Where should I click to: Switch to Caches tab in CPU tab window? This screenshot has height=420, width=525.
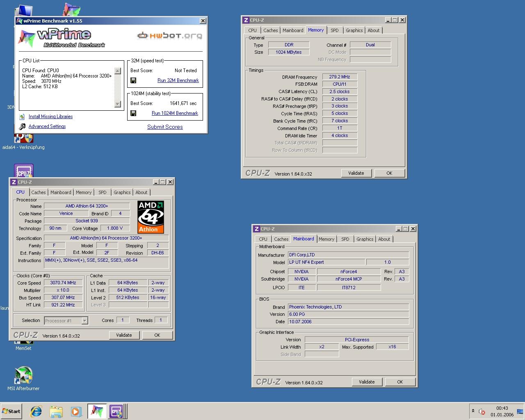click(39, 192)
